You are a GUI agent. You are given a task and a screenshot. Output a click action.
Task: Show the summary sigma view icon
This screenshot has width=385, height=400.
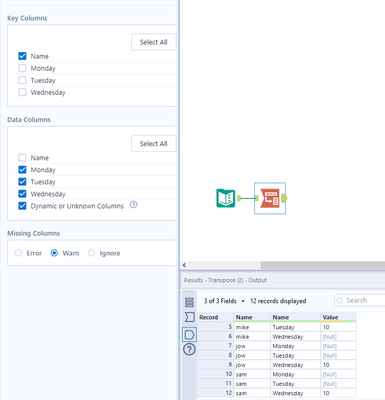coord(189,317)
